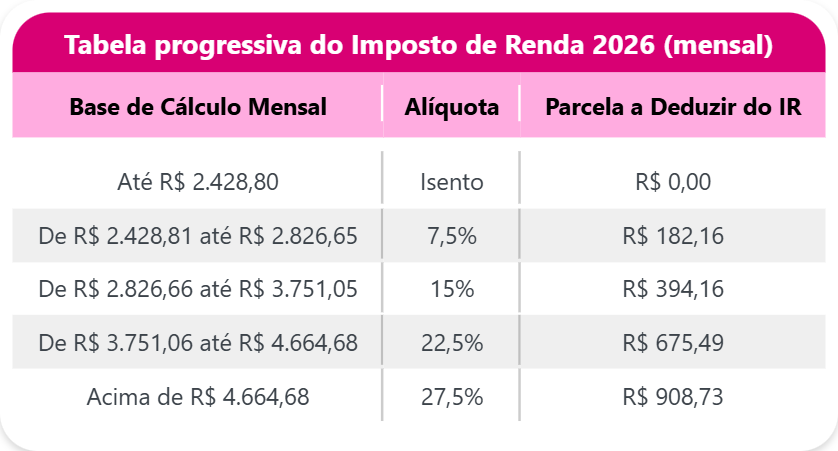Click the 'Até R$ 2.428,80' cell

[x=198, y=182]
